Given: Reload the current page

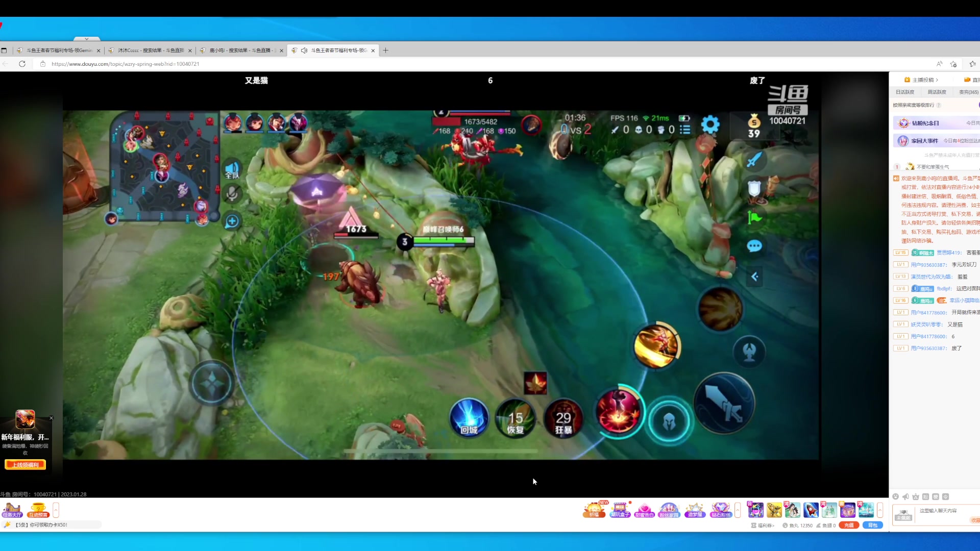Looking at the screenshot, I should click(22, 64).
